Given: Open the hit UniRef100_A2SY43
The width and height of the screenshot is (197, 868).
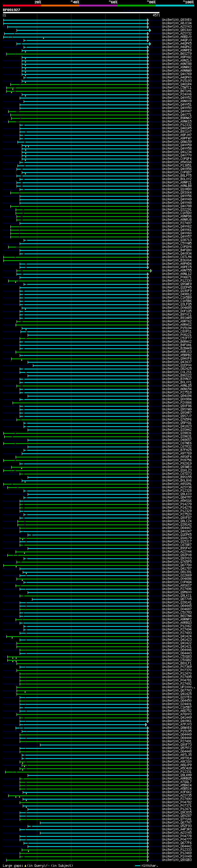Looking at the screenshot, I should (x=177, y=26).
